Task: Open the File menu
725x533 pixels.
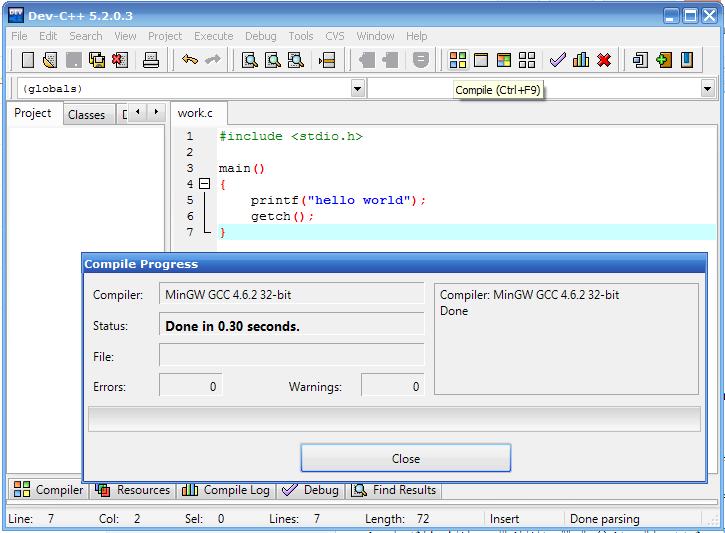Action: [x=19, y=36]
